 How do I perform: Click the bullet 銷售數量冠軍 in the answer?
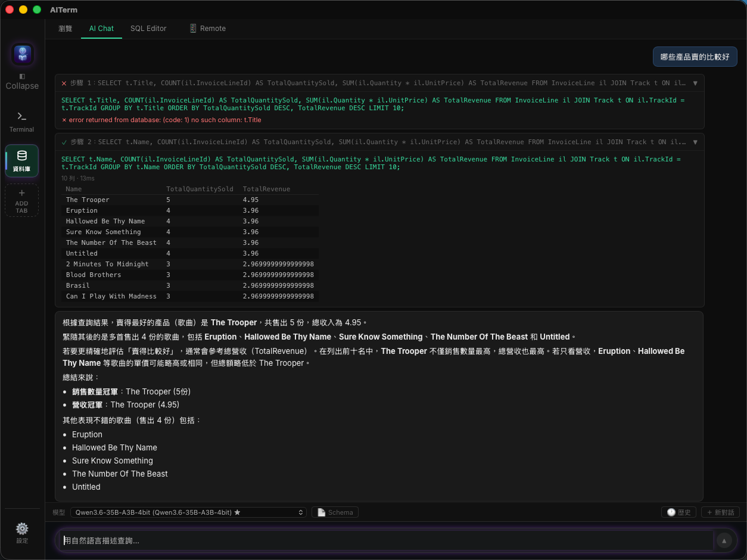131,392
